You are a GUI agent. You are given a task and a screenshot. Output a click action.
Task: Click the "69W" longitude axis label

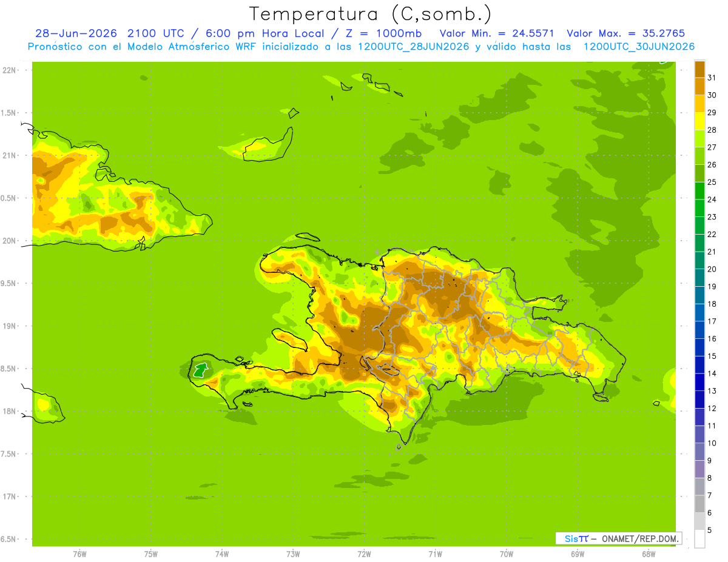pyautogui.click(x=578, y=554)
